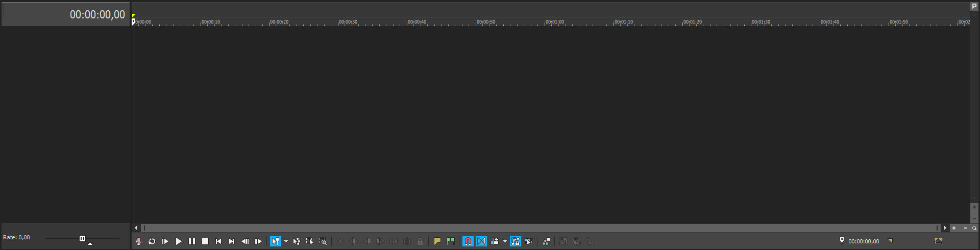The width and height of the screenshot is (980, 250).
Task: Click the scroll right arrow of timeline
Action: pos(945,228)
